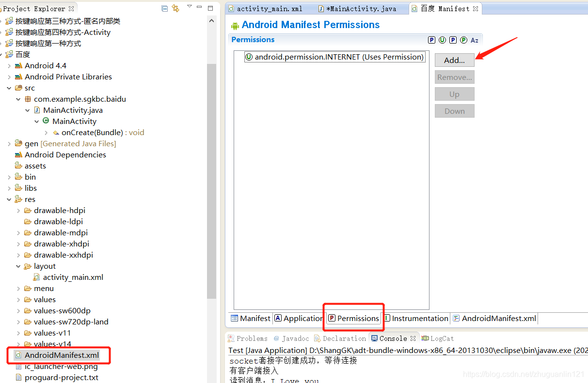Click green circled P filter icon
The image size is (588, 383).
(x=463, y=40)
